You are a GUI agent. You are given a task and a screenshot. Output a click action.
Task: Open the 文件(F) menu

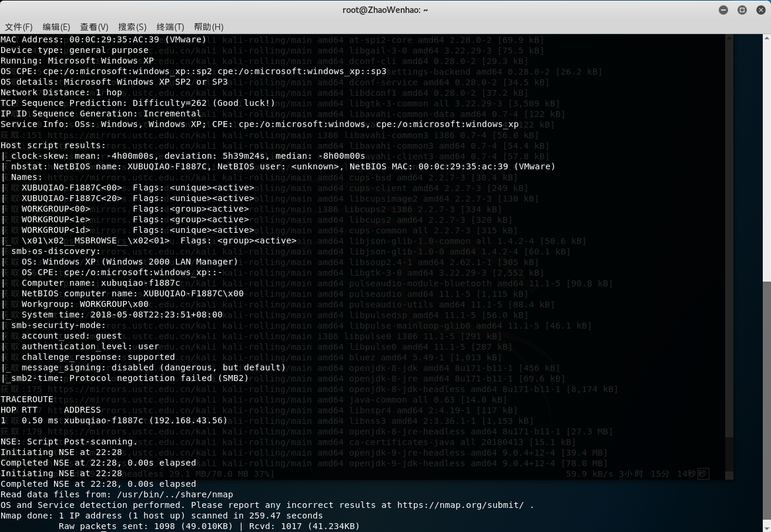pos(19,27)
